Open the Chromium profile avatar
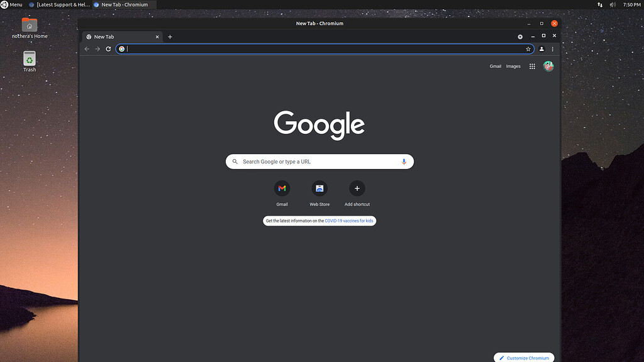 [x=548, y=66]
